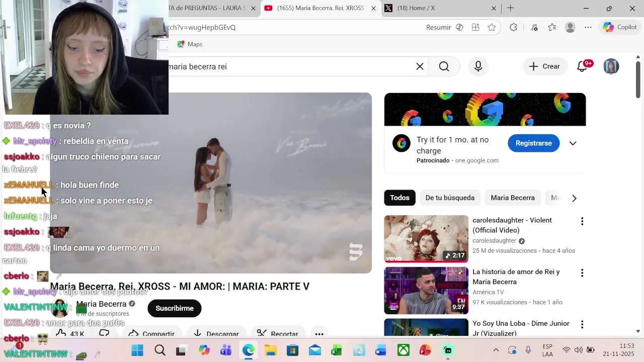
Task: Open the Maria Becerra channel name
Action: (x=101, y=304)
